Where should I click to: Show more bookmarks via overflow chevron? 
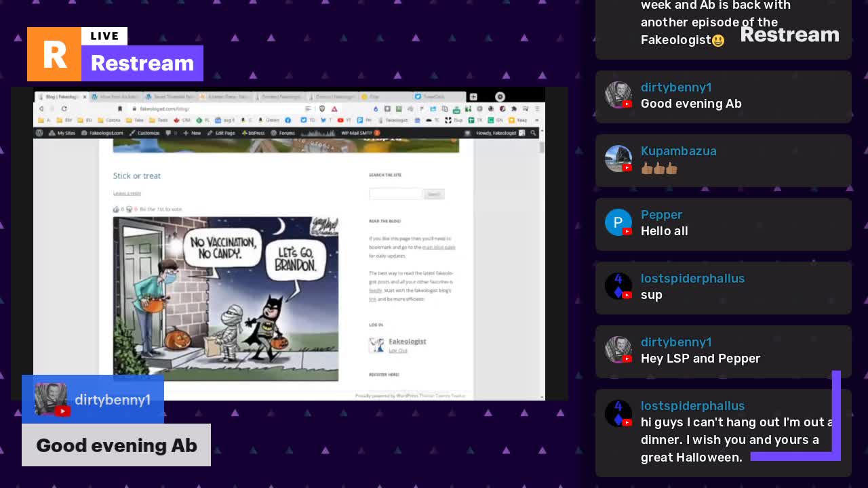[538, 120]
